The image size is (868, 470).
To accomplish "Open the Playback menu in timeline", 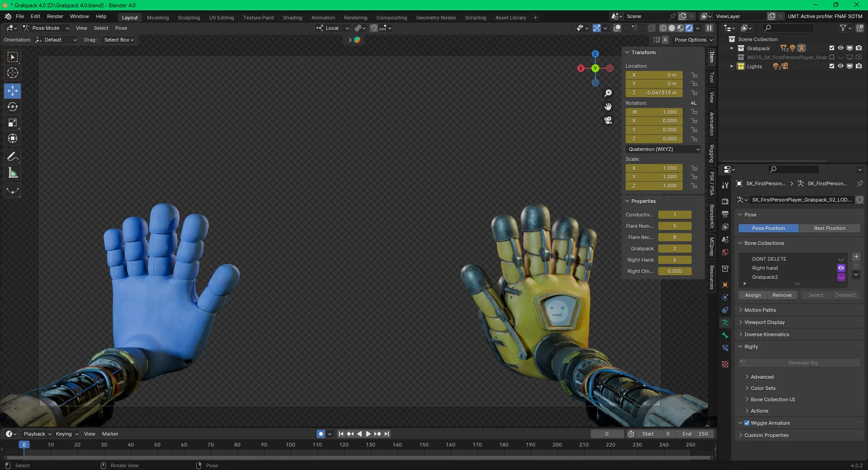I will tap(37, 434).
